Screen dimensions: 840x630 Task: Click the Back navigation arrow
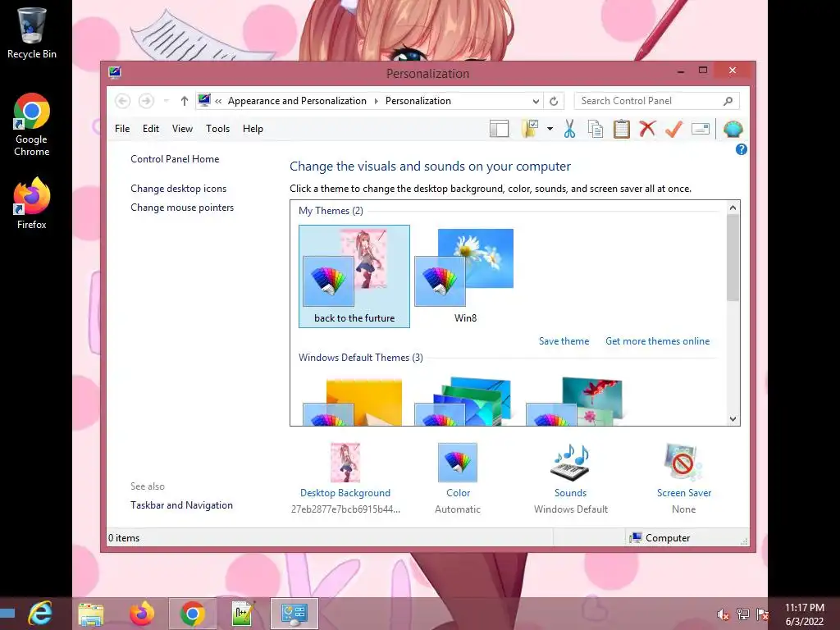123,101
